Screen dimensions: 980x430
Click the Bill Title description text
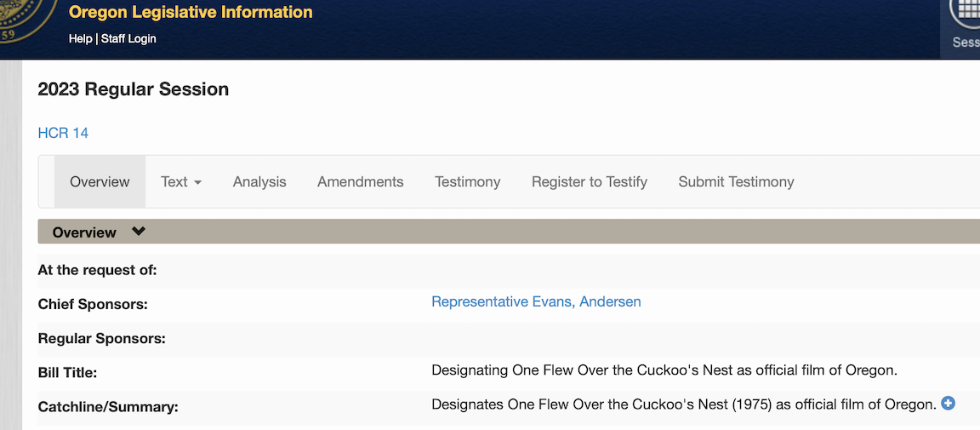coord(664,370)
